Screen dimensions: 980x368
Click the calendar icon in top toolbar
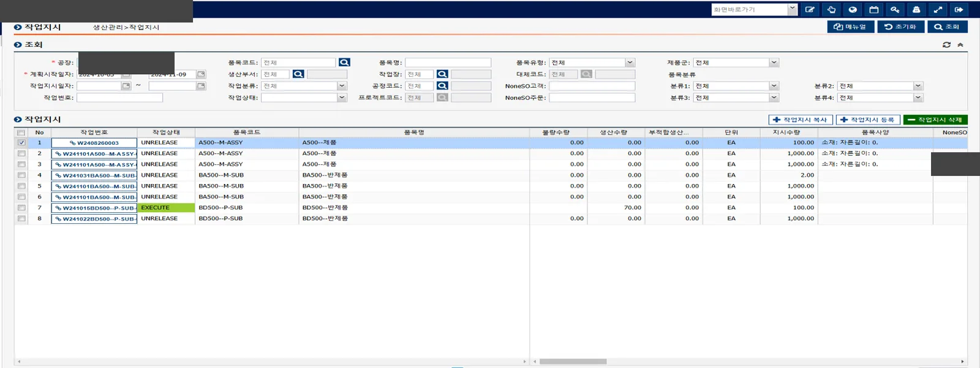pyautogui.click(x=873, y=9)
